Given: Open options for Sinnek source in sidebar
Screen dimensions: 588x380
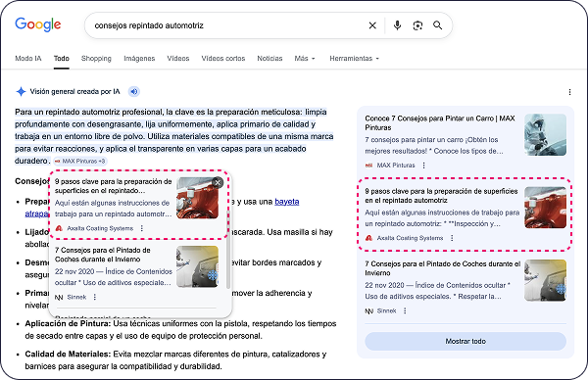Looking at the screenshot, I should point(405,310).
